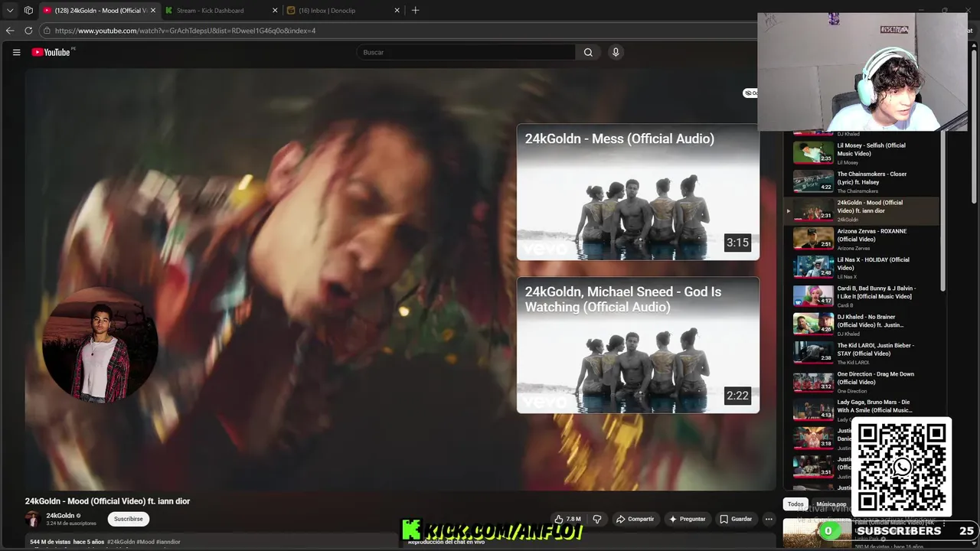Screen dimensions: 980x551
Task: Play The Chainsmokers - Closer from the playlist
Action: 861,182
